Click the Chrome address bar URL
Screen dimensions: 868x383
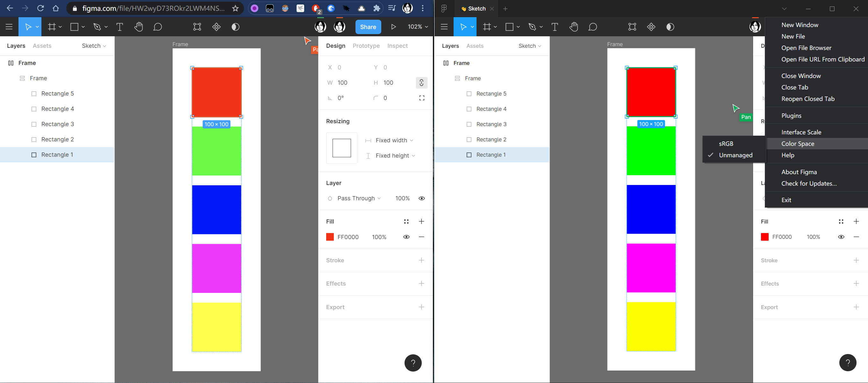[x=153, y=8]
